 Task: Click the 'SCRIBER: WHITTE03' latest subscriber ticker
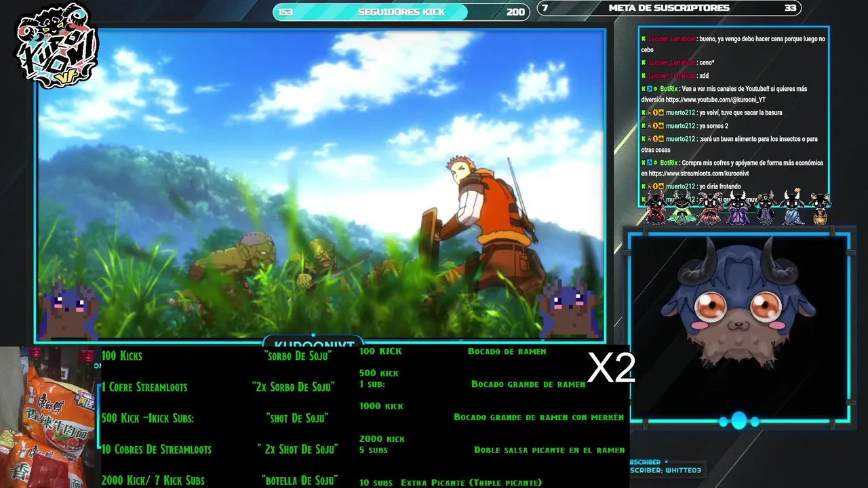(665, 470)
